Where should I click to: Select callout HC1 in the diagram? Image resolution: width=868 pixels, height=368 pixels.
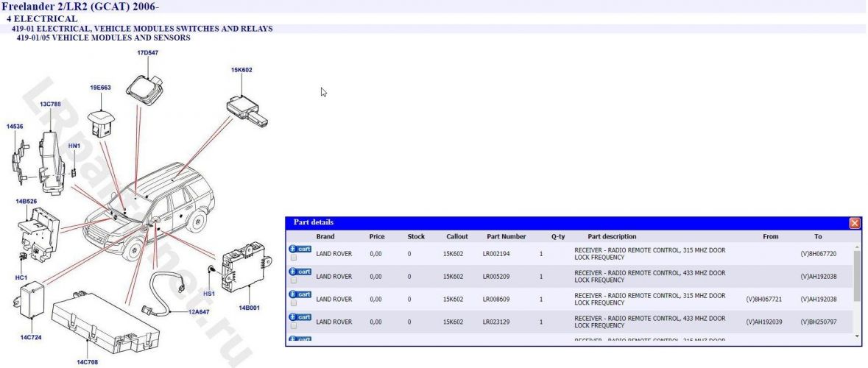pos(21,277)
